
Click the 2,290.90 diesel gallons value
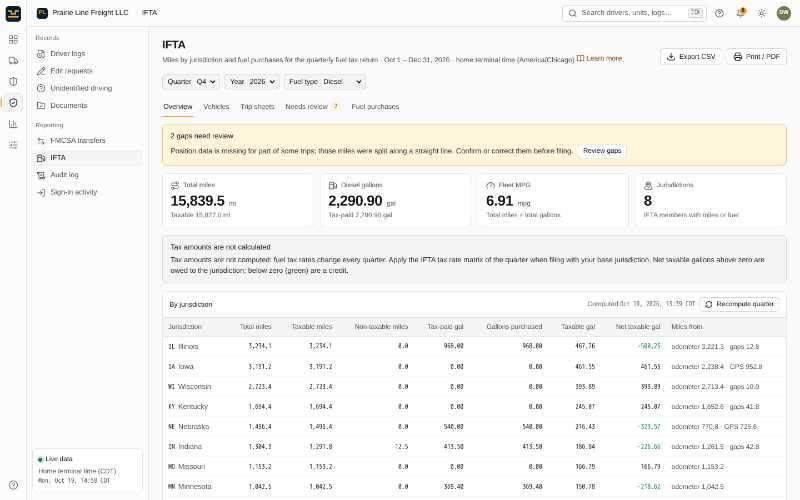click(x=355, y=201)
